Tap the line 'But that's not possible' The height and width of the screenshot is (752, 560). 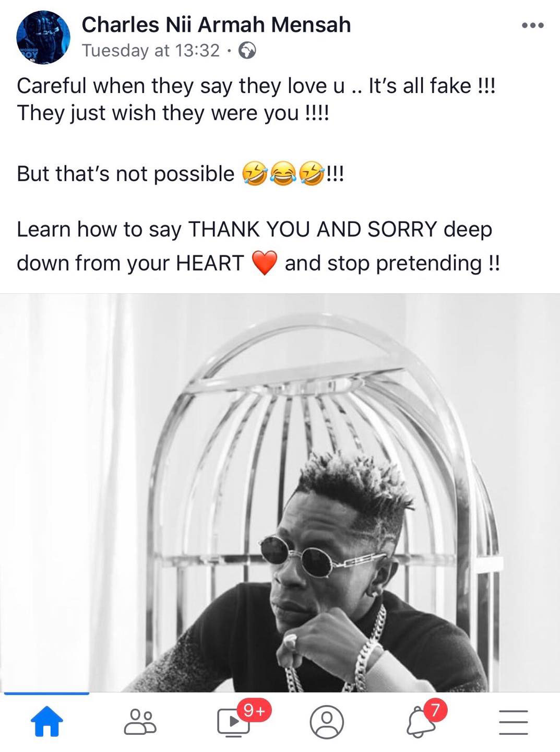click(180, 174)
